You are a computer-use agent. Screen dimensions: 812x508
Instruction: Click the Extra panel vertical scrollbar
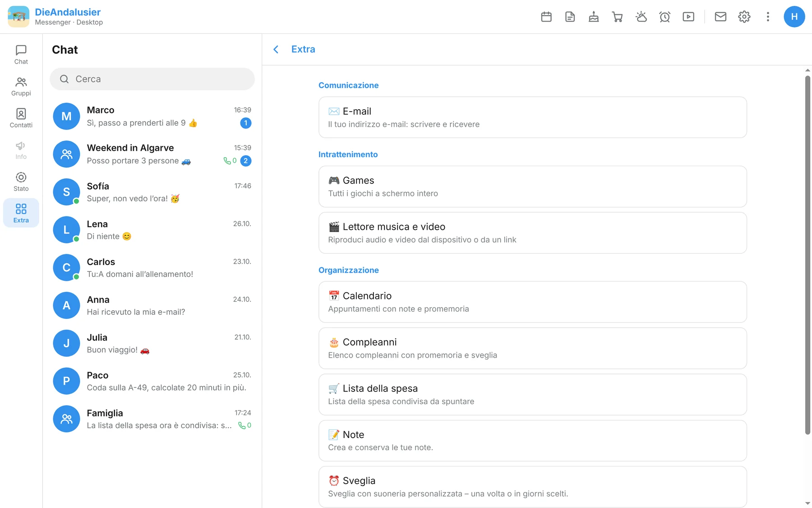(807, 255)
